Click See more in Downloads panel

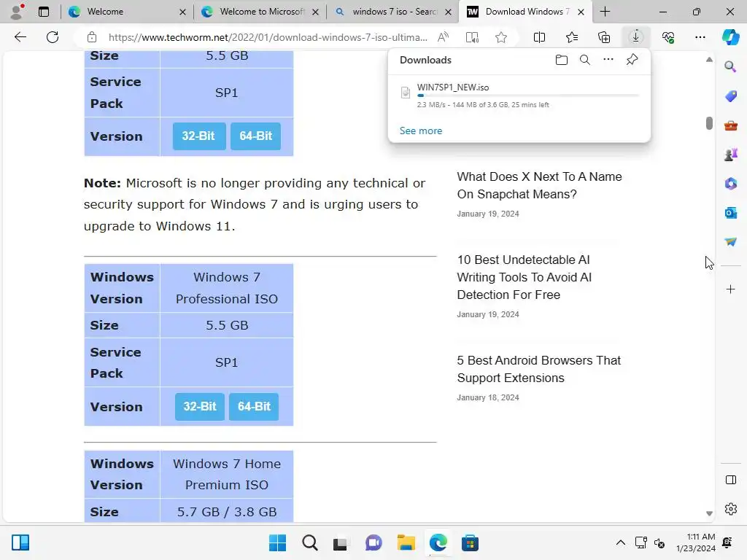click(421, 131)
